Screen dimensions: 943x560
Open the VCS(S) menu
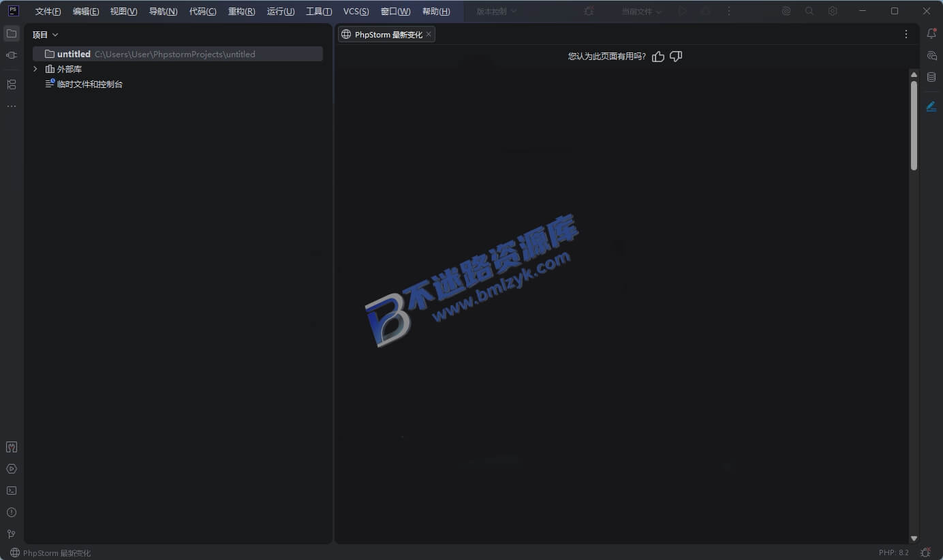[356, 12]
